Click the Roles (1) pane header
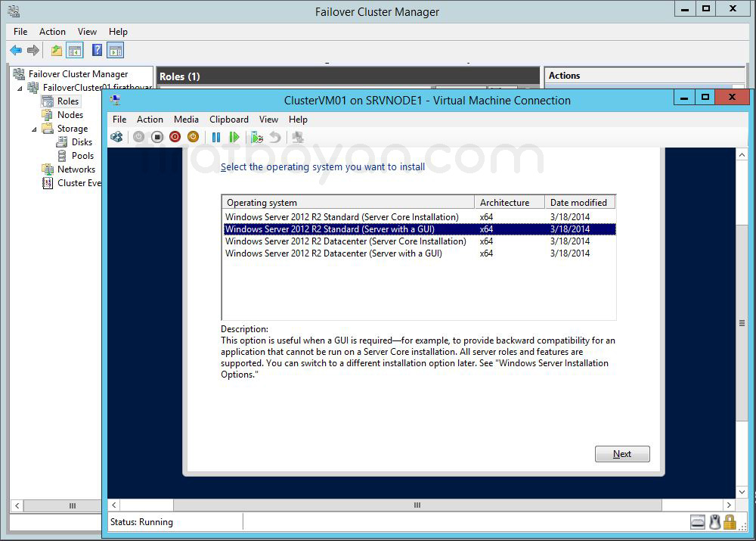 click(348, 76)
